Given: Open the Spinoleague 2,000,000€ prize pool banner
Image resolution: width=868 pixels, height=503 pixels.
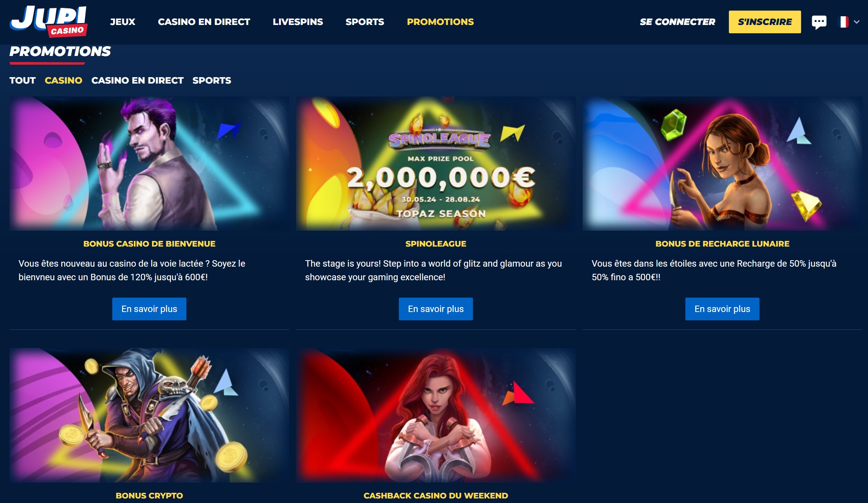Looking at the screenshot, I should pyautogui.click(x=436, y=163).
